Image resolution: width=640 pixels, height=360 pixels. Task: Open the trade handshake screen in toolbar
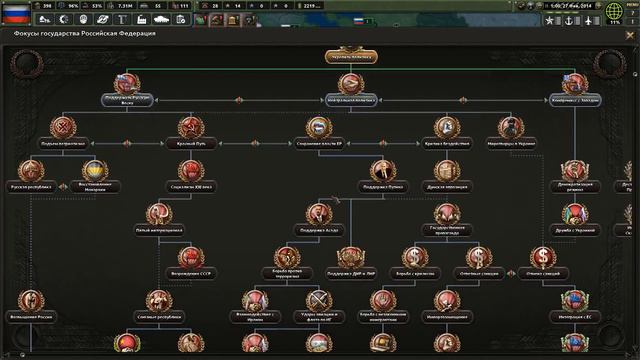tap(102, 19)
